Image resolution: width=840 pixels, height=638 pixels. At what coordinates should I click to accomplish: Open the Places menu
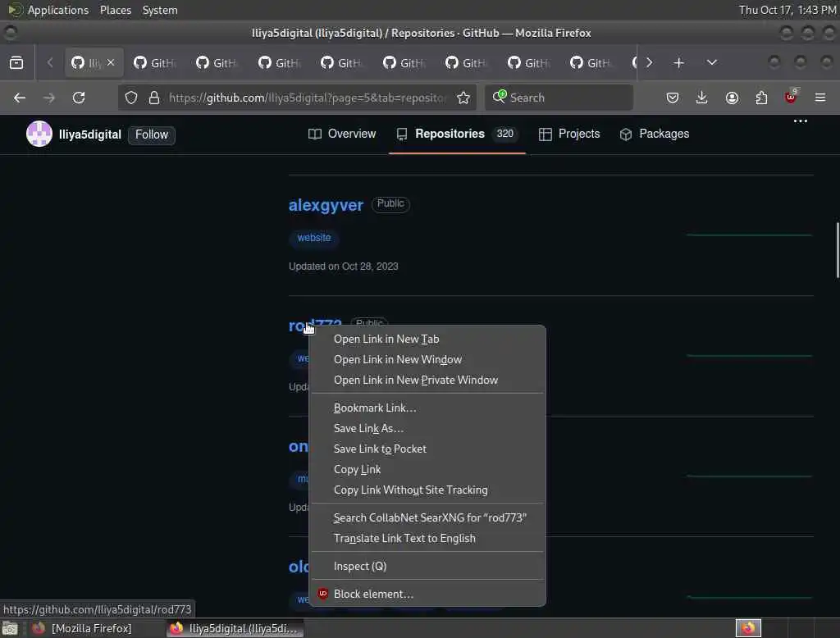(115, 10)
